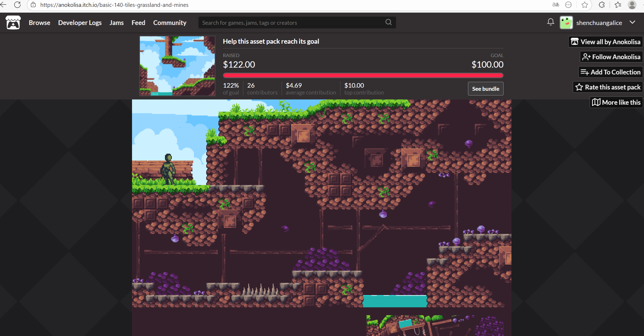
Task: Click the browser address bar URL
Action: [114, 5]
